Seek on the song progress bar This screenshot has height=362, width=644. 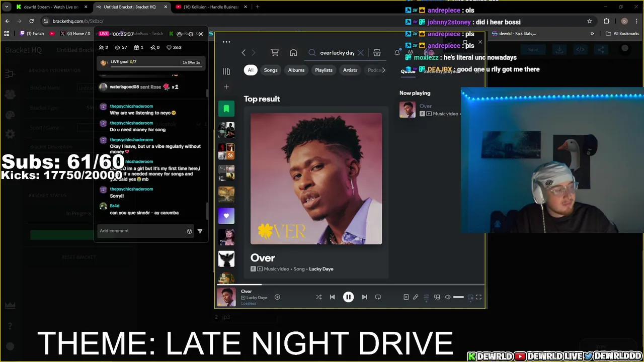[351, 285]
